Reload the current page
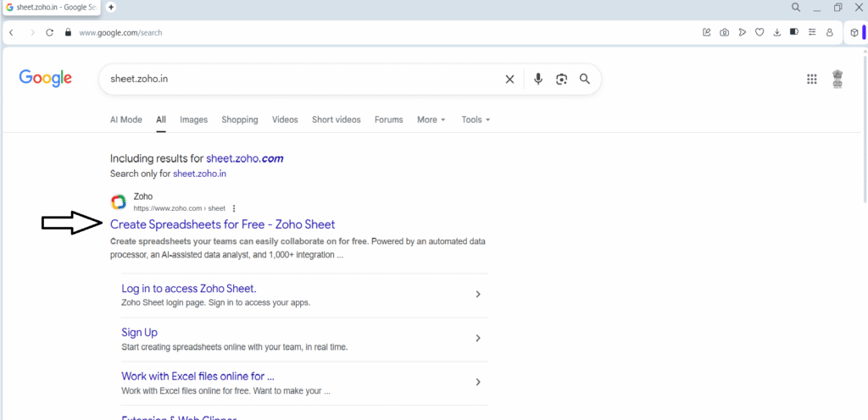 pyautogui.click(x=50, y=33)
